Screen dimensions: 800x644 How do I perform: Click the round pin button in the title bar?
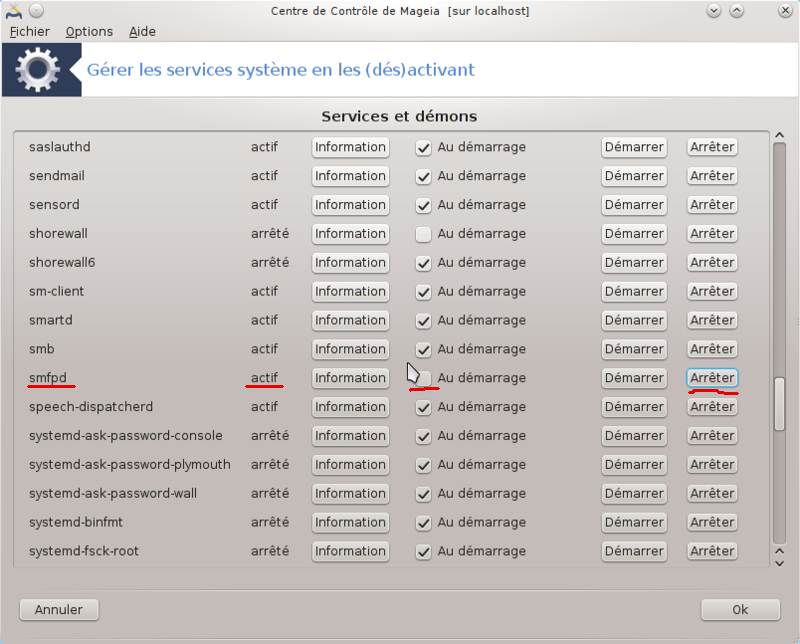(x=36, y=11)
